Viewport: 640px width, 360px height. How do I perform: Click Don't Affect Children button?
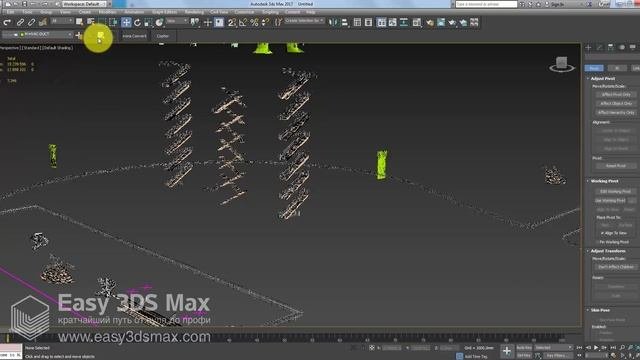click(616, 267)
